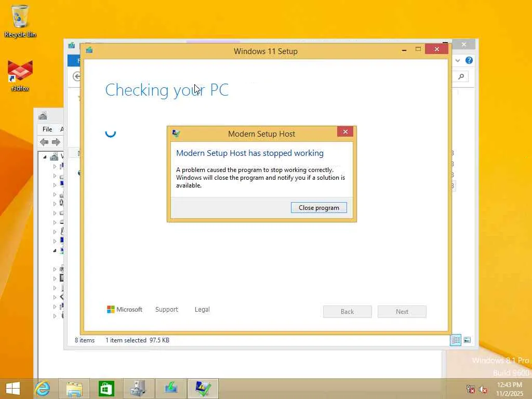The height and width of the screenshot is (399, 532).
Task: Close the File Explorer window behind Setup
Action: pyautogui.click(x=464, y=45)
